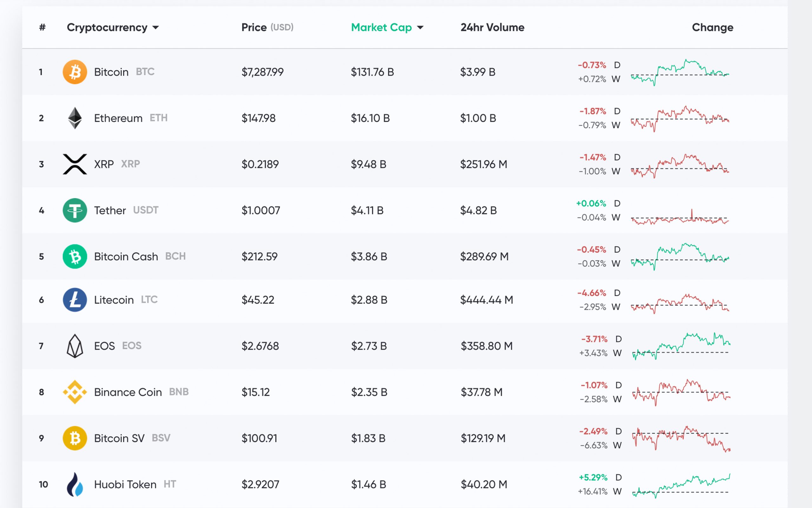Click Litecoin daily change -4.66%
This screenshot has height=508, width=812.
pyautogui.click(x=592, y=293)
